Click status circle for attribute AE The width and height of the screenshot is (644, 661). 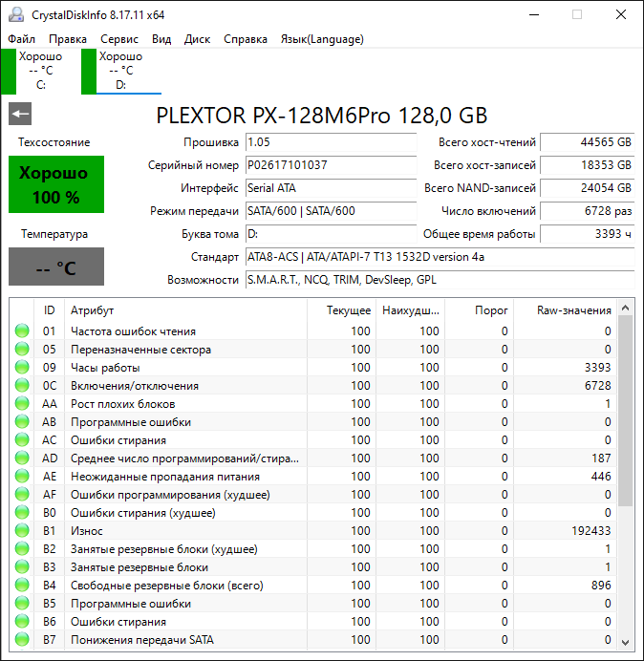[22, 476]
